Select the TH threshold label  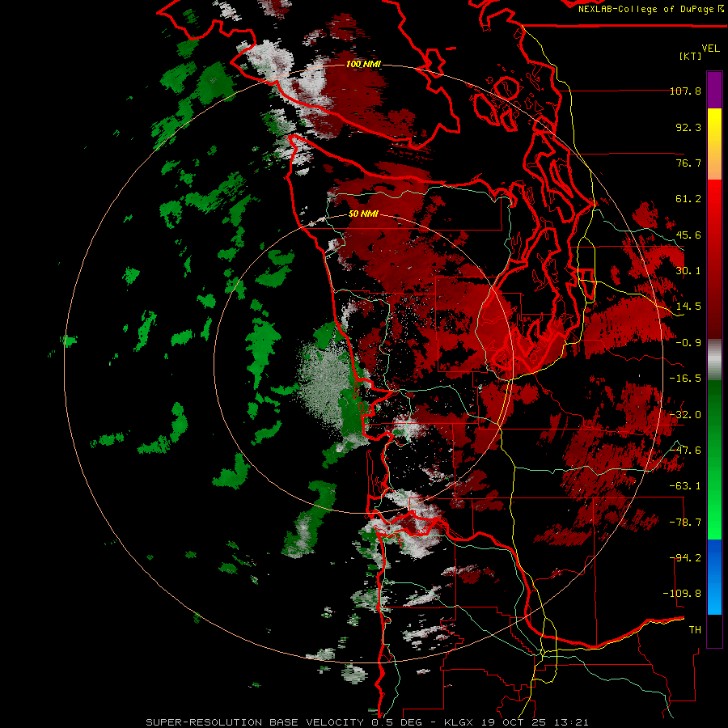pyautogui.click(x=695, y=630)
